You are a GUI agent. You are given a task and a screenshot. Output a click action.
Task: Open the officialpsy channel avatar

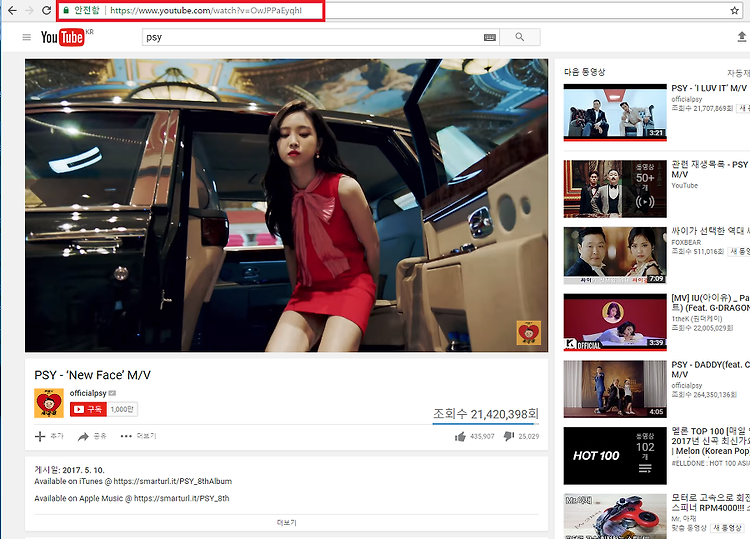49,403
